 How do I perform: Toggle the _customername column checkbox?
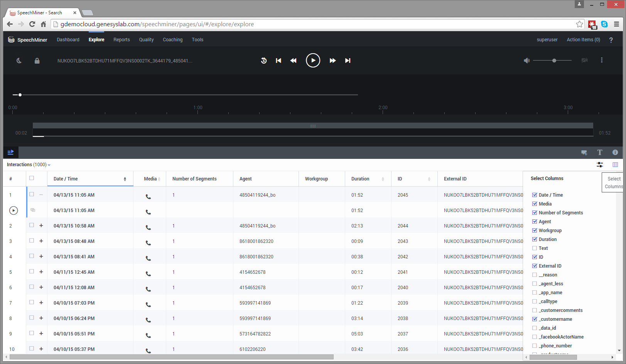tap(535, 319)
